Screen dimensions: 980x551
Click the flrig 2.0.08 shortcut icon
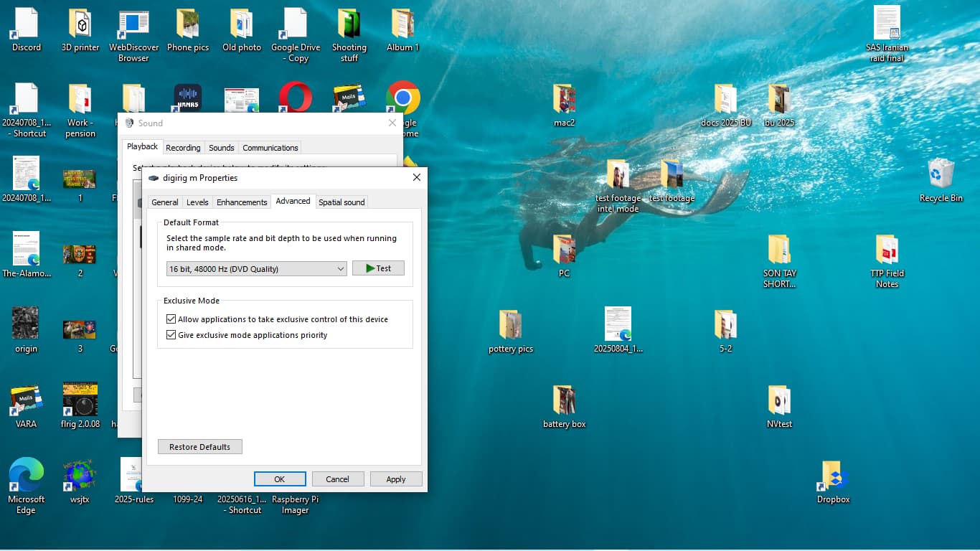80,400
